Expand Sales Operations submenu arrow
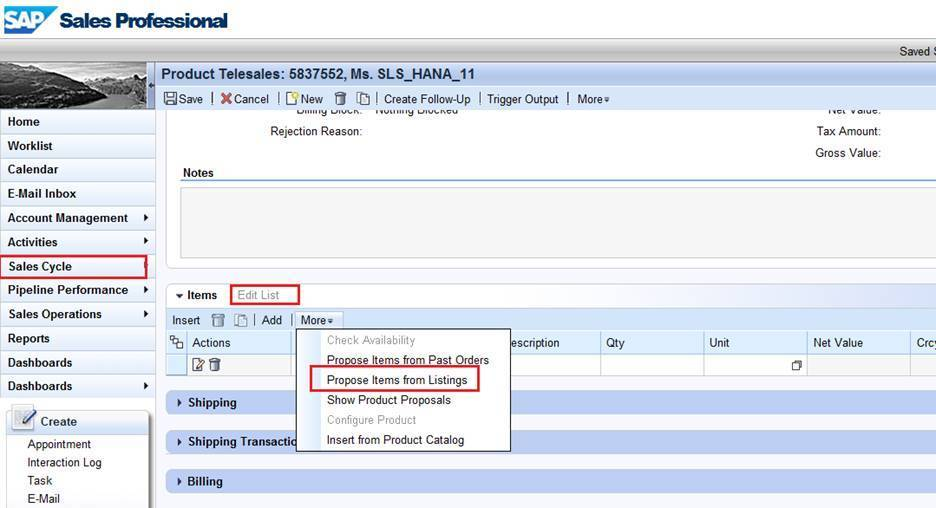This screenshot has height=508, width=936. tap(146, 313)
